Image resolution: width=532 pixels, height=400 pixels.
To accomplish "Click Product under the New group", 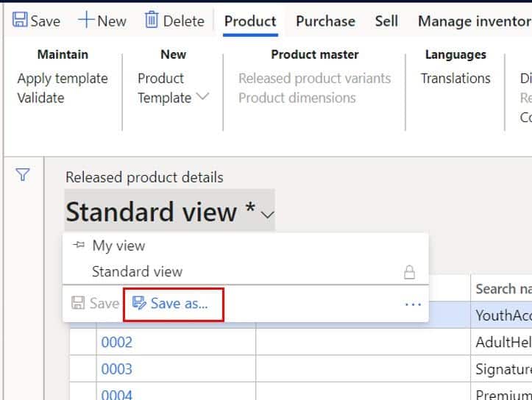I will pos(160,78).
